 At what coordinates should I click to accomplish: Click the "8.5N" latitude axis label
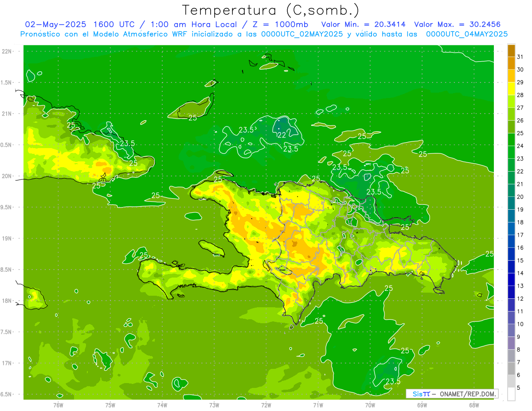[x=7, y=270]
